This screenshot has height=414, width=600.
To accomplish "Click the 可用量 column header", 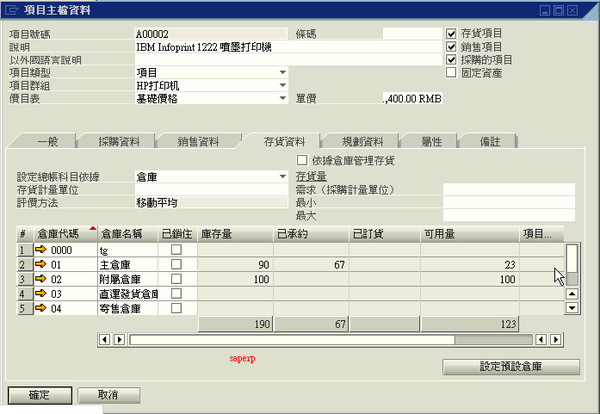I will coord(470,234).
